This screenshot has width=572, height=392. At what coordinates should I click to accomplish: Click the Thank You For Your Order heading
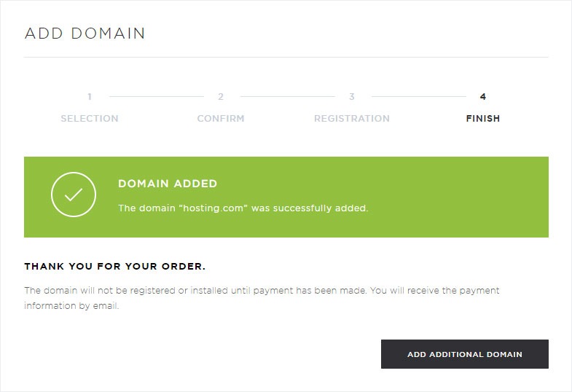[x=115, y=267]
